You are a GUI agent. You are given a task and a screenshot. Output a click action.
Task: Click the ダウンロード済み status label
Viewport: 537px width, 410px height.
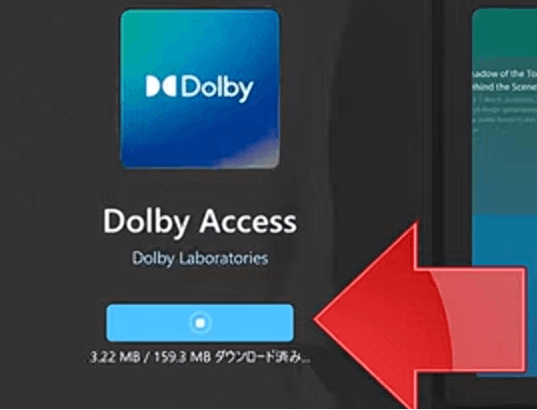point(263,358)
